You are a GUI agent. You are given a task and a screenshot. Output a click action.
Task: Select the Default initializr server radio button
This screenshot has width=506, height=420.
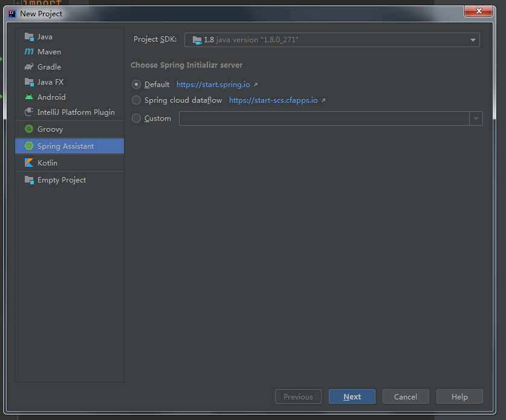[x=136, y=84]
